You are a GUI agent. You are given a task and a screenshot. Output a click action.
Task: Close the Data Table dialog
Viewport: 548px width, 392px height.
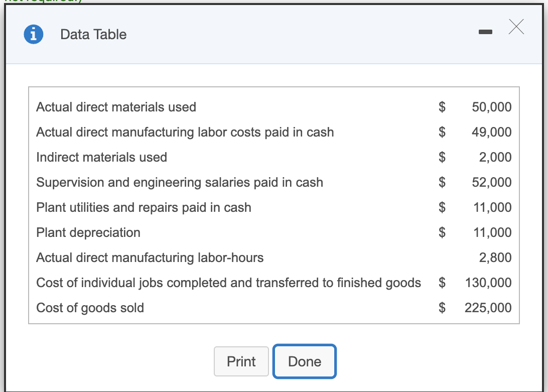[x=516, y=29]
